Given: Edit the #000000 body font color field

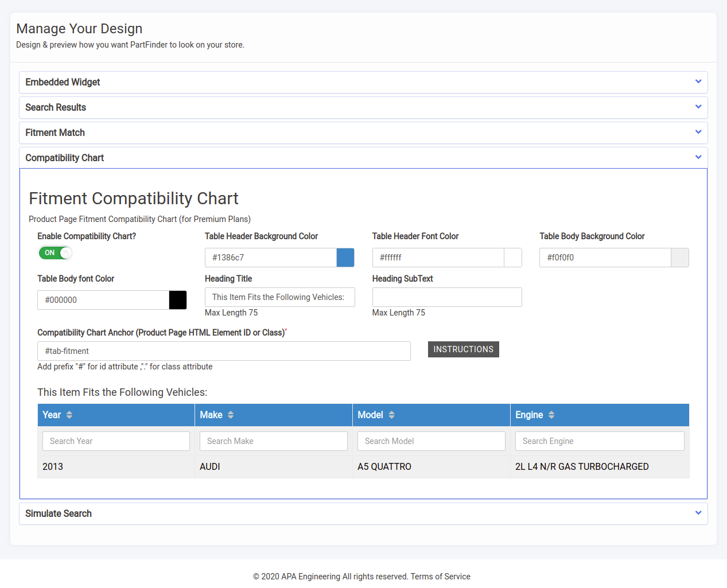Looking at the screenshot, I should point(103,300).
